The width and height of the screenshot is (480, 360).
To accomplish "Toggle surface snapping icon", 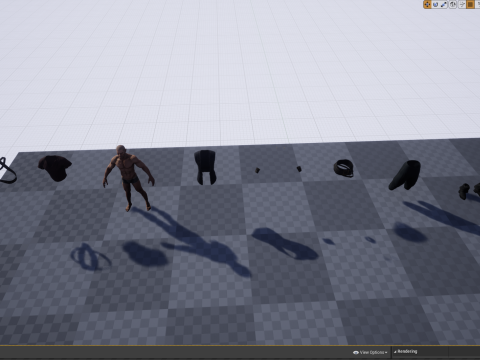I will tap(462, 4).
